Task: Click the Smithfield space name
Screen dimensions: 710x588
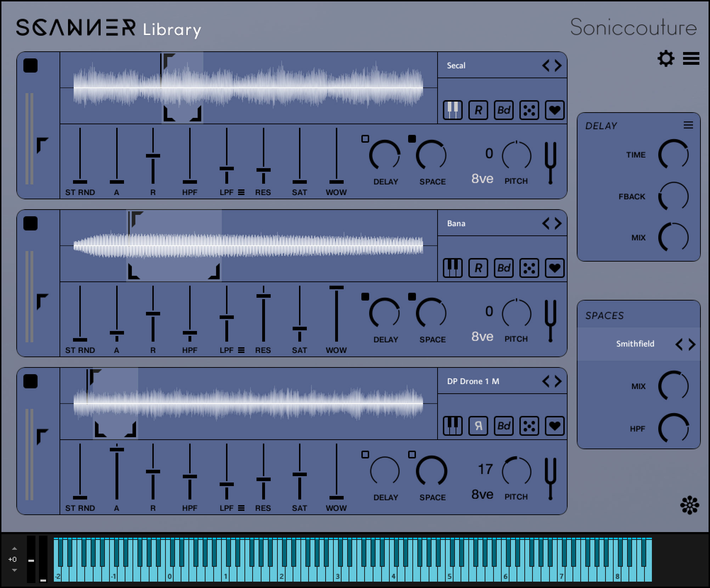Action: pos(635,344)
